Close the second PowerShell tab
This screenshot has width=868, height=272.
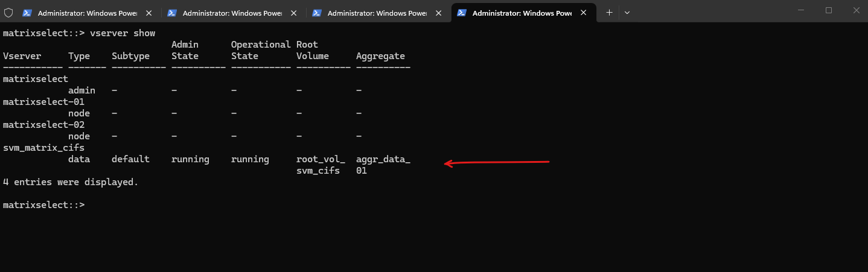pos(293,13)
